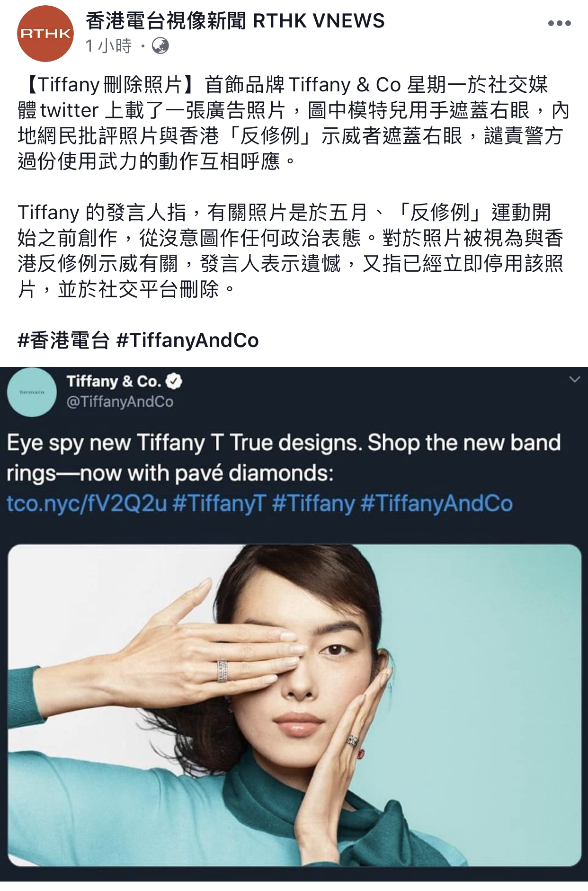Image resolution: width=588 pixels, height=891 pixels.
Task: Click the Tiffany & Co. account name
Action: click(114, 381)
